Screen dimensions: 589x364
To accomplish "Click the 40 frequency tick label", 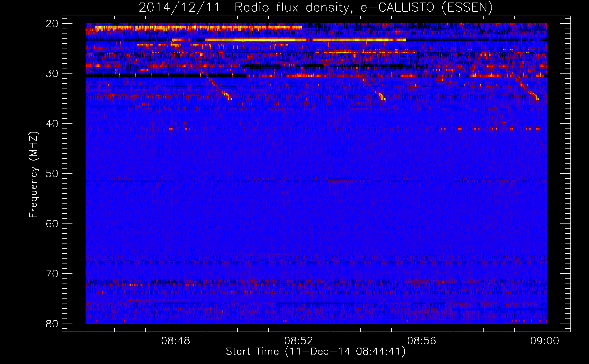I will [52, 124].
